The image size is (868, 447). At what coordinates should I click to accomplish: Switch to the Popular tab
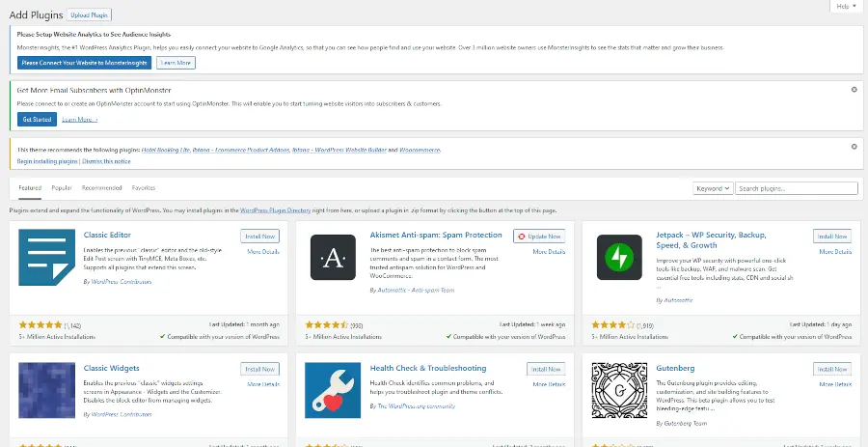click(62, 187)
